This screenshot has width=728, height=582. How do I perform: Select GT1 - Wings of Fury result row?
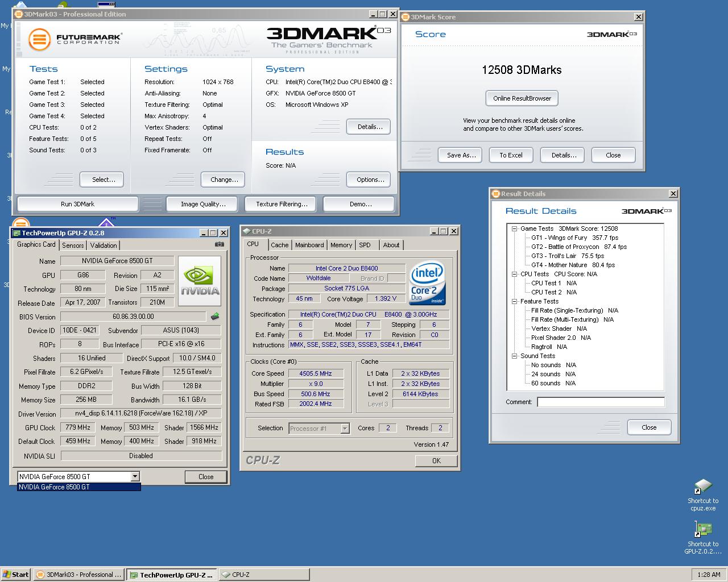pos(574,238)
